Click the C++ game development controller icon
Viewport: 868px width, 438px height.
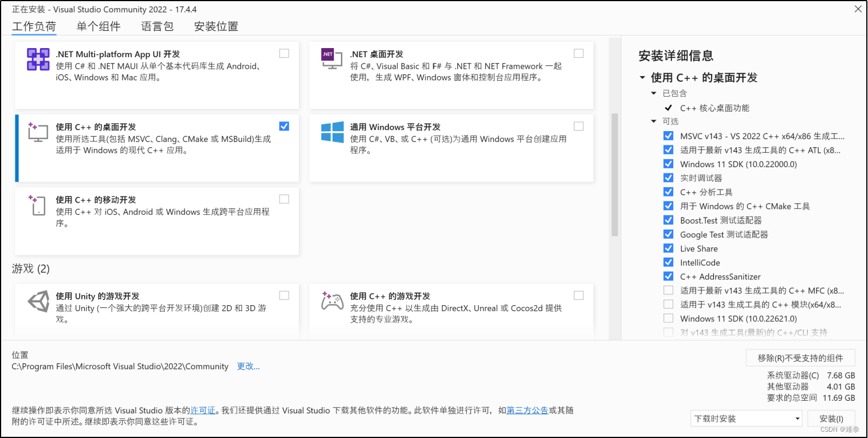(332, 301)
